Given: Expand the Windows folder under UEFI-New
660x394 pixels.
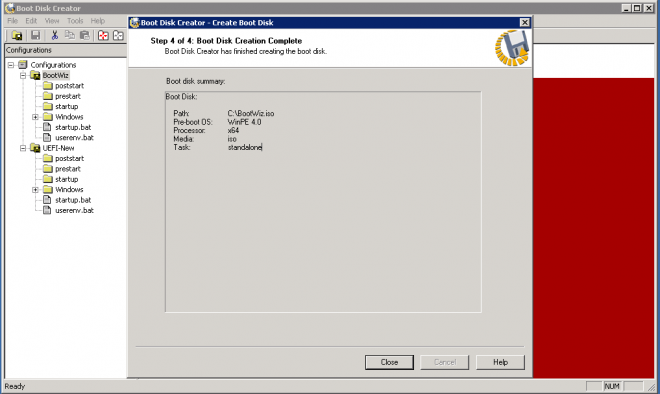Looking at the screenshot, I should [35, 190].
